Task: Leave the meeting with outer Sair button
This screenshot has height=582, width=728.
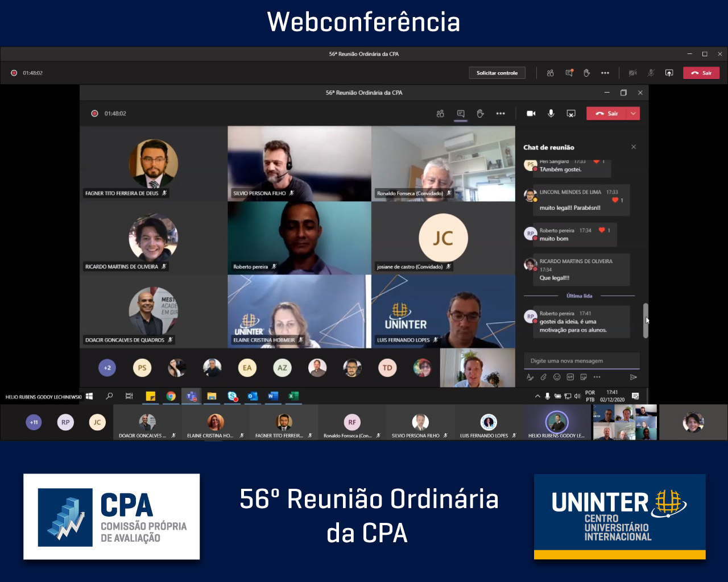Action: tap(701, 73)
